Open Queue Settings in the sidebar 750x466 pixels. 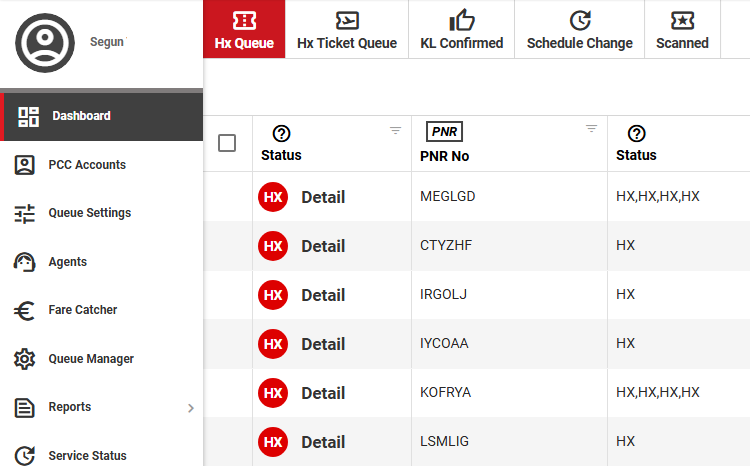[101, 213]
